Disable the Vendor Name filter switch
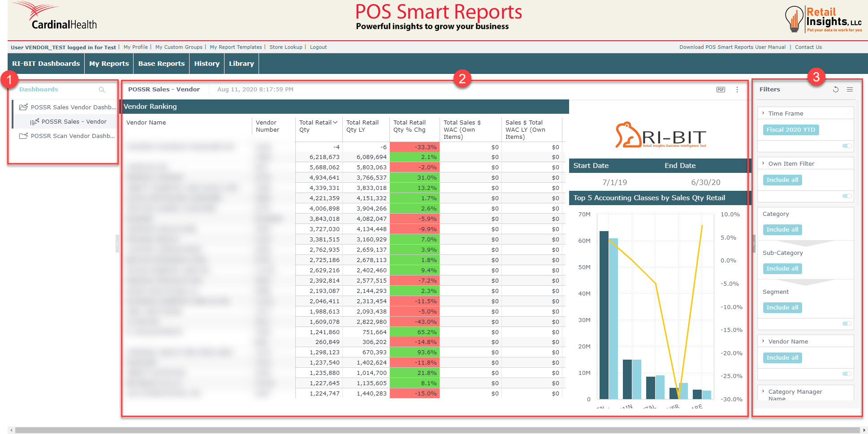Viewport: 868px width, 434px height. point(846,374)
